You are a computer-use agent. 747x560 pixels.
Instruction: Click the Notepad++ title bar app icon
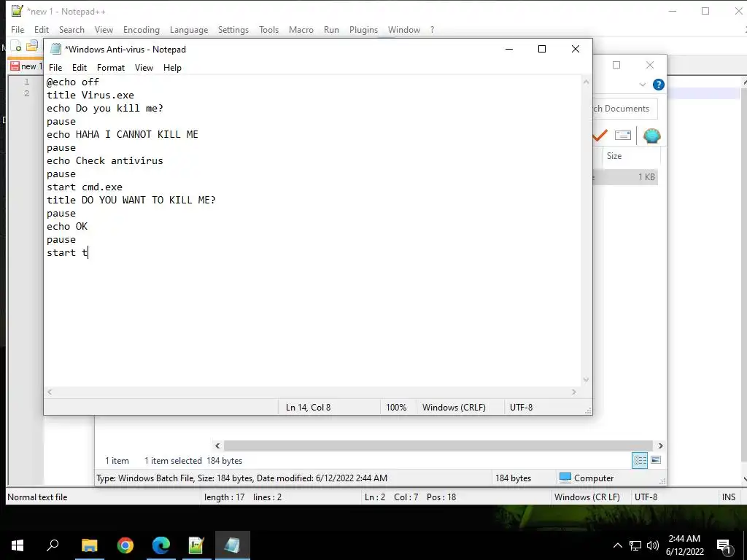(18, 10)
